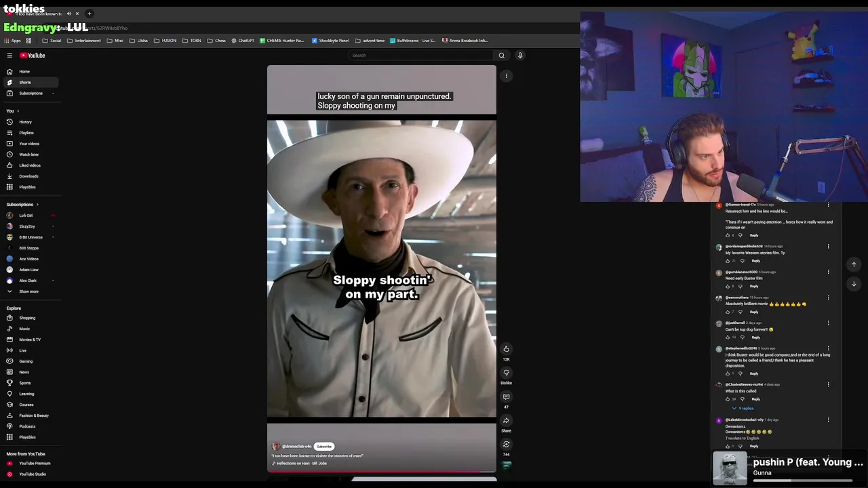The height and width of the screenshot is (488, 868).
Task: Click the YouTube search input field
Action: pos(422,56)
